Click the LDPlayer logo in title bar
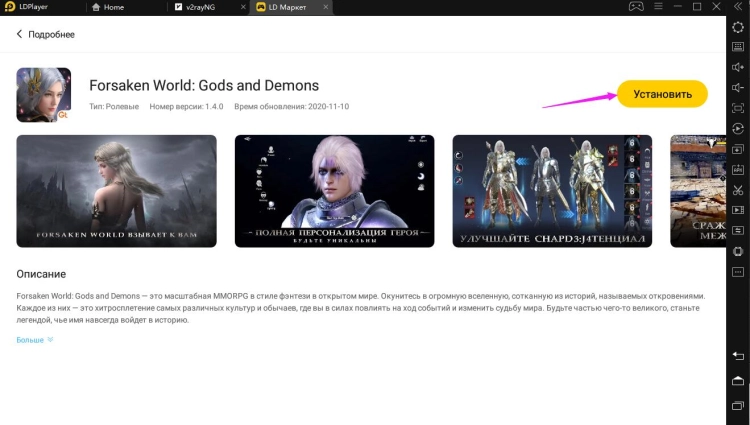The height and width of the screenshot is (425, 750). (x=10, y=7)
